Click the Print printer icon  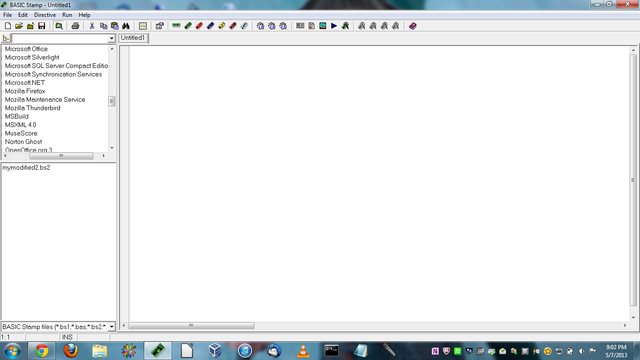75,26
